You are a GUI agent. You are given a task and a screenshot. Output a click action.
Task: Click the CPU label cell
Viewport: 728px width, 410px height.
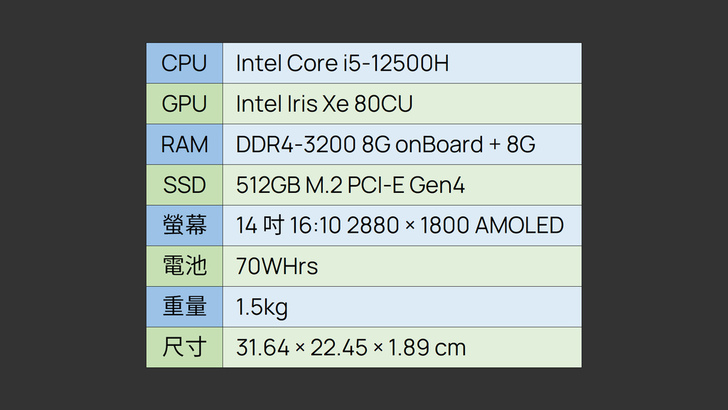184,63
